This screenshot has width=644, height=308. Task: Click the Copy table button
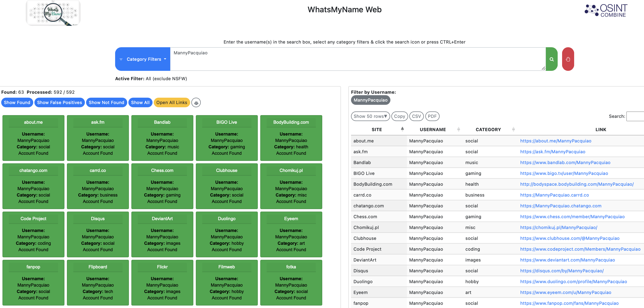tap(399, 116)
